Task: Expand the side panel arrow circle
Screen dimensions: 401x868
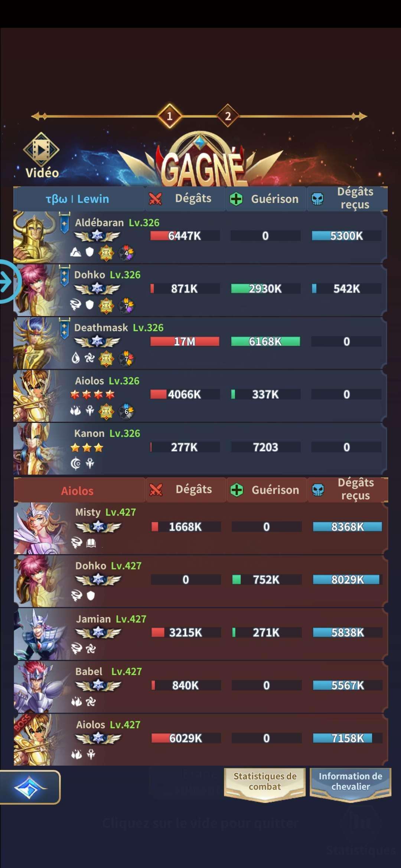Action: click(8, 282)
